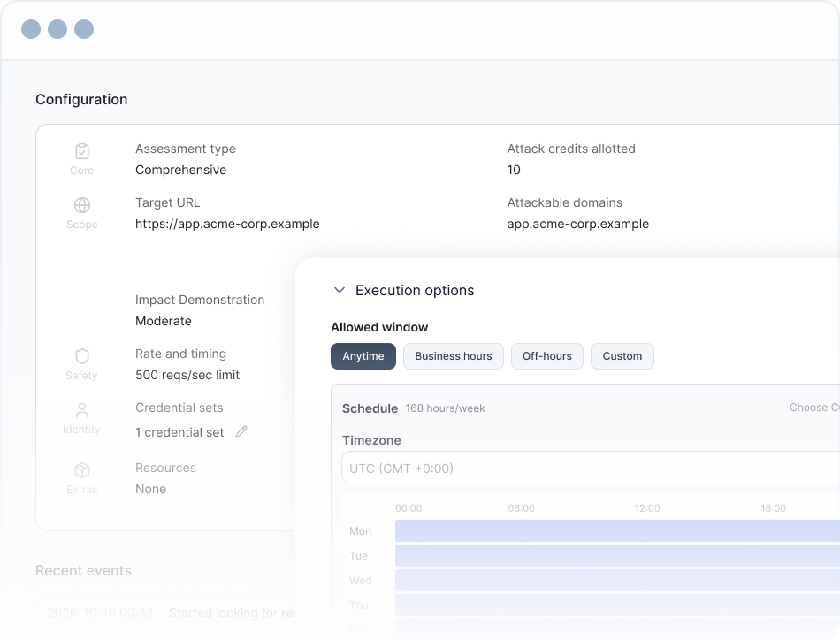The width and height of the screenshot is (840, 640).
Task: Click the Moderate impact demonstration value
Action: 164,321
